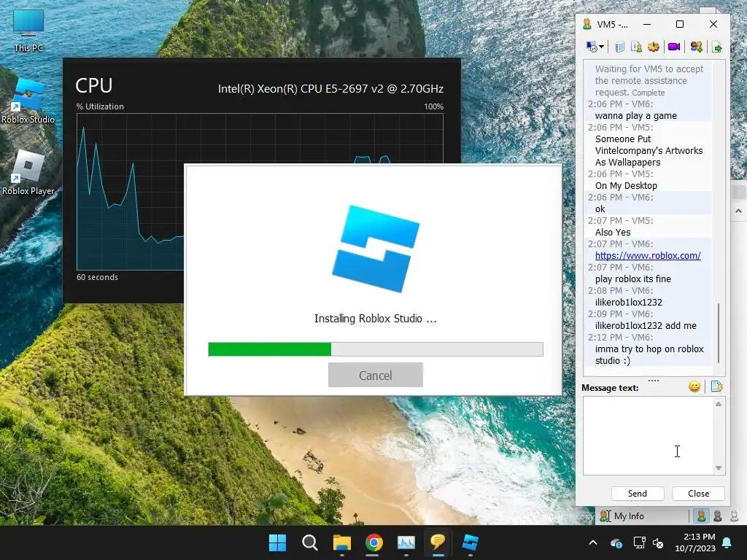Click Cancel in Roblox Studio installer
The height and width of the screenshot is (560, 747).
[x=376, y=376]
